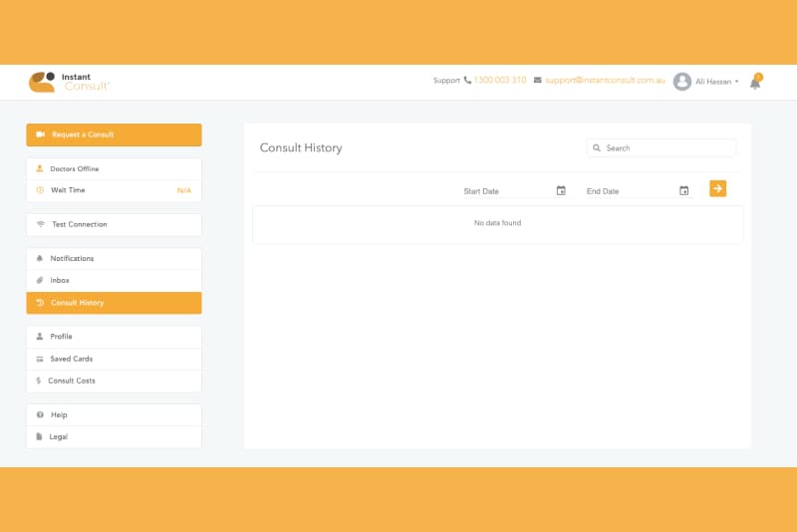Click the No data found message
The image size is (797, 532).
point(497,223)
